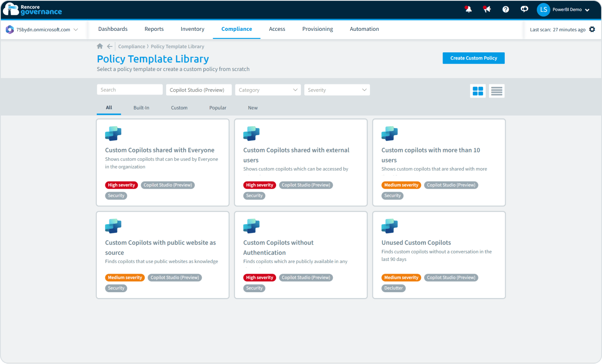Focus the policy Search field
602x364 pixels.
130,90
